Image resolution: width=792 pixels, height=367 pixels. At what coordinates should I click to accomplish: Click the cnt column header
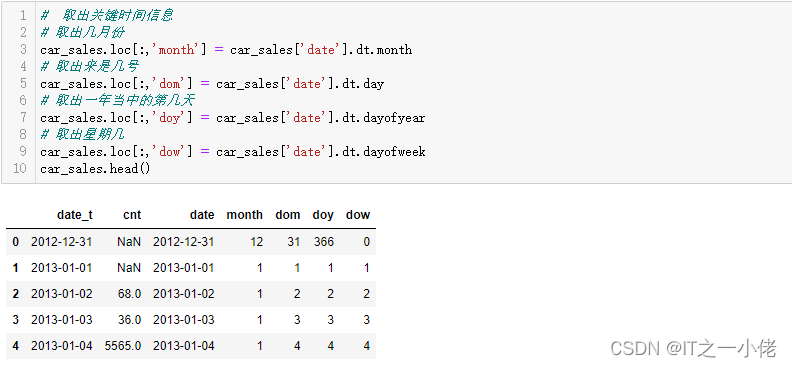point(132,215)
